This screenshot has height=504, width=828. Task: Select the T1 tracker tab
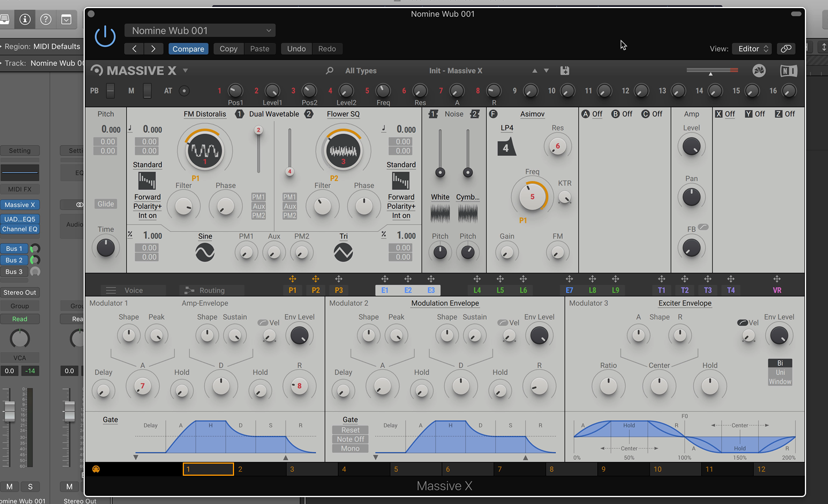[661, 291]
